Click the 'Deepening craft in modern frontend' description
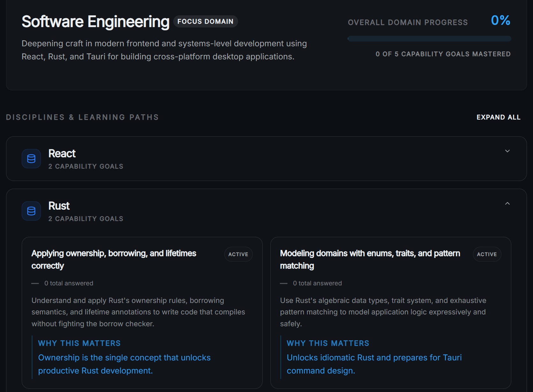The width and height of the screenshot is (533, 392). [x=164, y=50]
